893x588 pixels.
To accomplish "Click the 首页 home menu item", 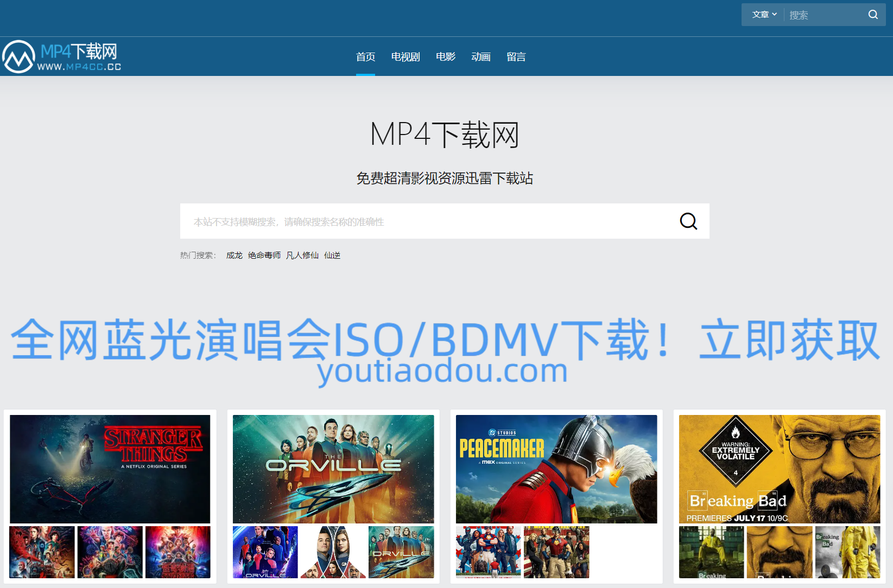I will (x=365, y=56).
